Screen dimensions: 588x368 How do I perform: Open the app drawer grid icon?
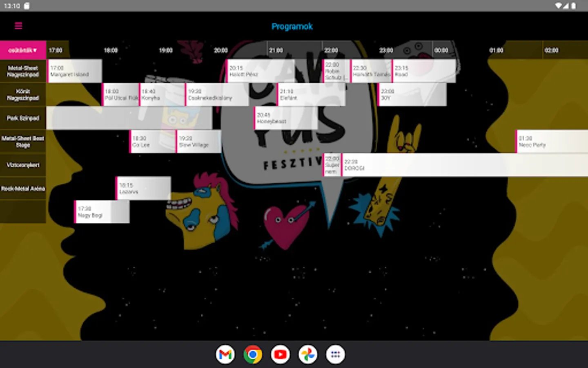tap(335, 355)
